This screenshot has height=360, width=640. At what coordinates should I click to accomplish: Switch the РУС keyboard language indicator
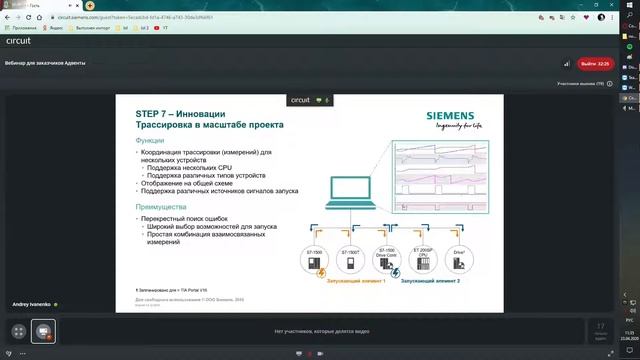(630, 321)
